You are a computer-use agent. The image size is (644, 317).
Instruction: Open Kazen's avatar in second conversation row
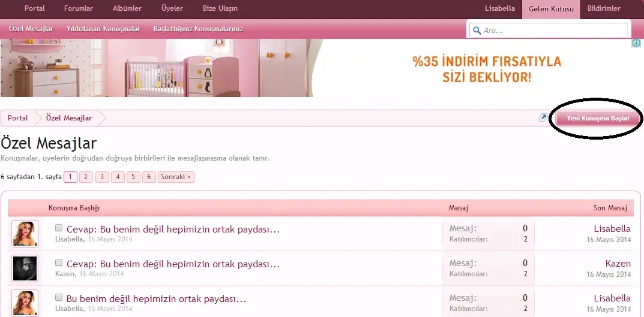pyautogui.click(x=25, y=268)
